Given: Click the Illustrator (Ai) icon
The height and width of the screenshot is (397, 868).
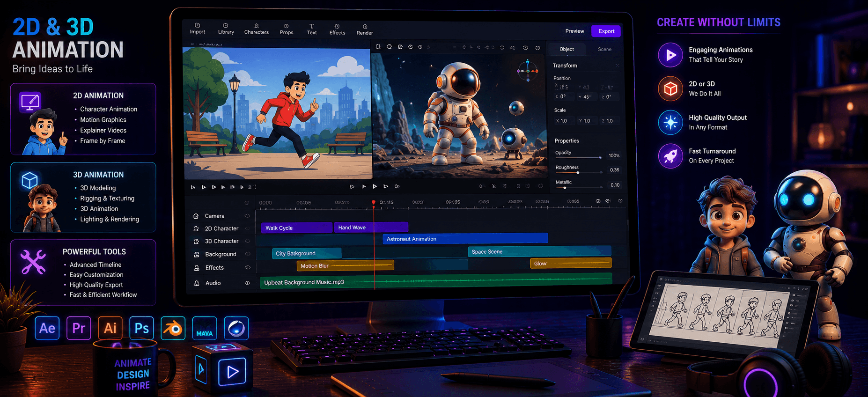Looking at the screenshot, I should point(110,328).
